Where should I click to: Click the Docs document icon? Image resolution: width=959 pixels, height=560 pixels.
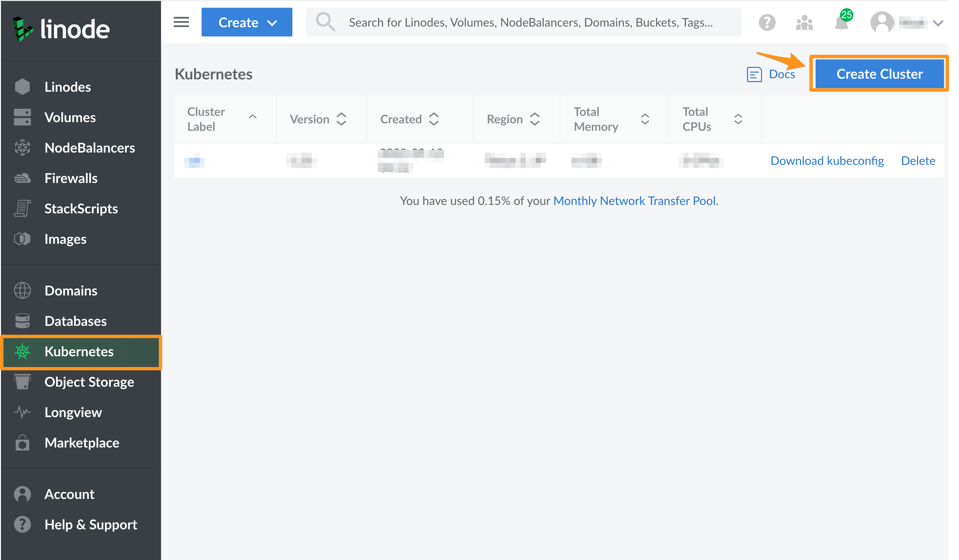pyautogui.click(x=754, y=74)
